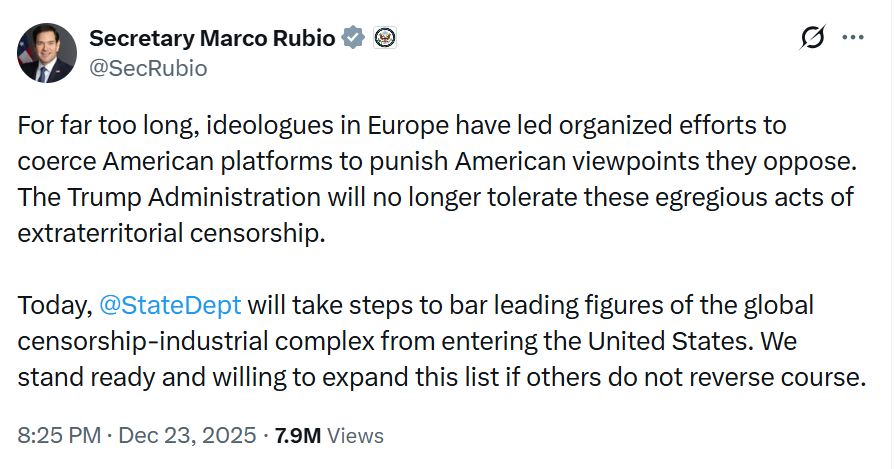Screen dimensions: 895x469
Task: Open Marco Rubio's profile photo
Action: (x=47, y=51)
